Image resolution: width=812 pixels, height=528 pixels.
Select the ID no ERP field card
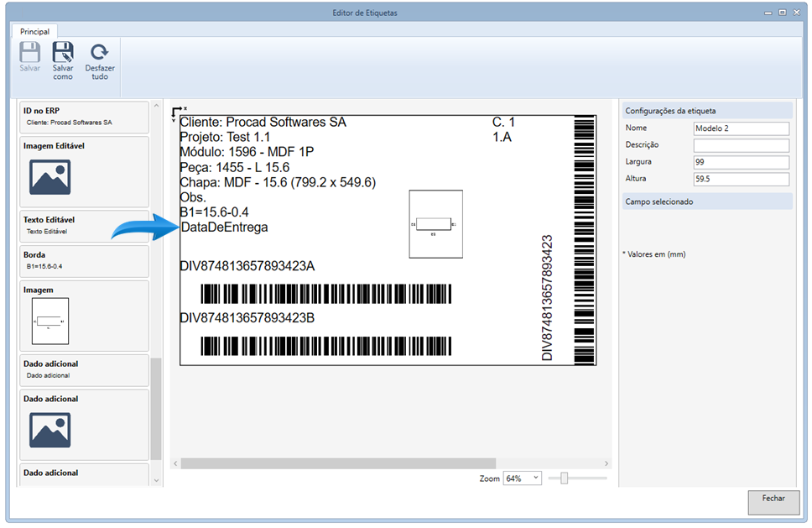[84, 117]
